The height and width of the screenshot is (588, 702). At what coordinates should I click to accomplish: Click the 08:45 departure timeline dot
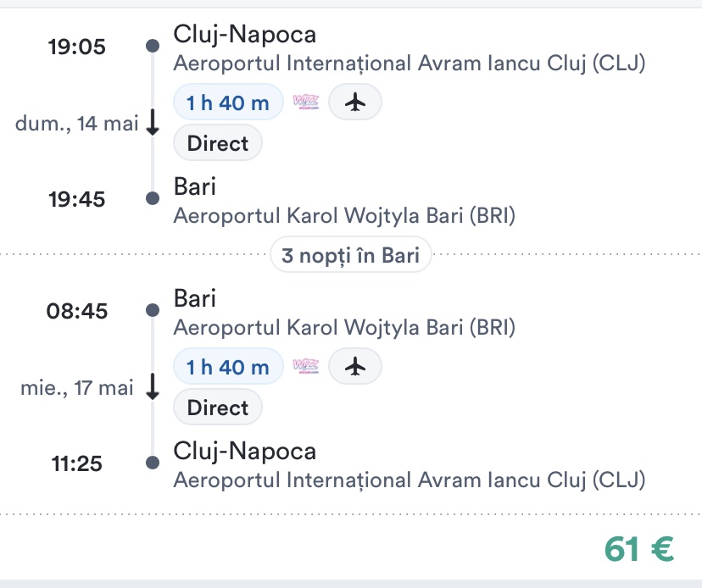pos(153,311)
